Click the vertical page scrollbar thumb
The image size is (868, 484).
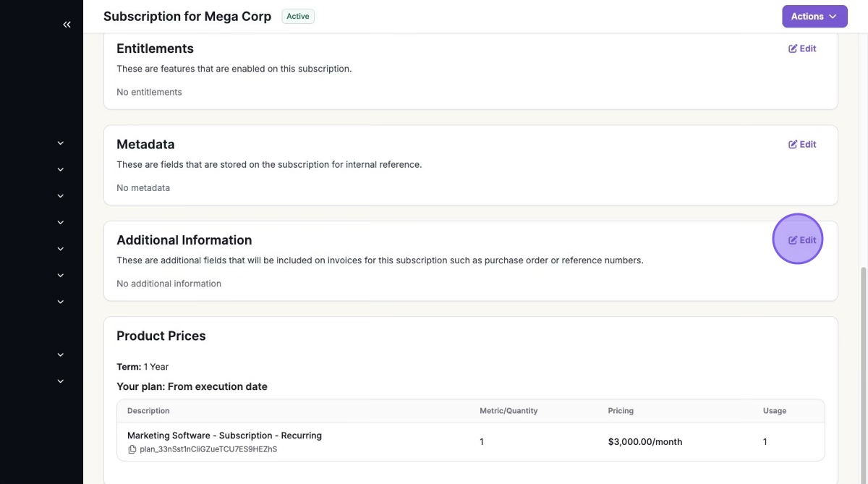pyautogui.click(x=863, y=362)
